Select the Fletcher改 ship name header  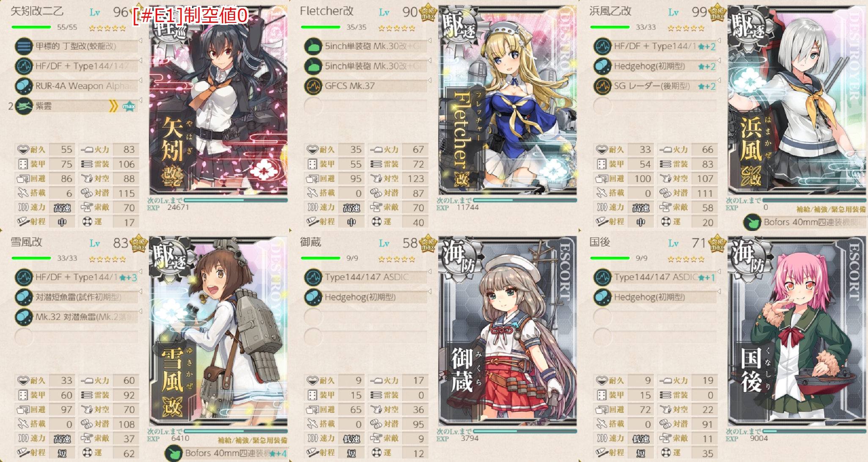[327, 11]
